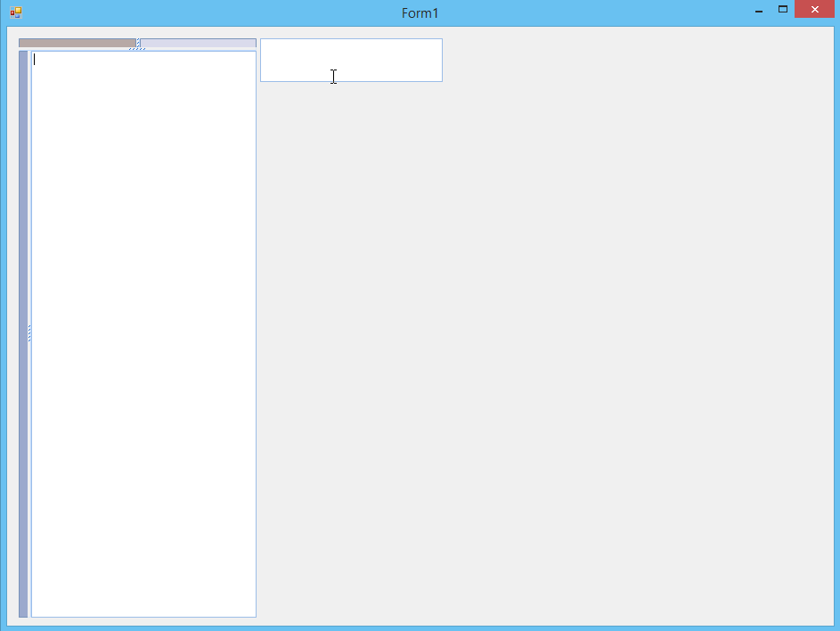This screenshot has height=631, width=840.
Task: Focus the small text box beside the left panel
Action: tap(351, 60)
